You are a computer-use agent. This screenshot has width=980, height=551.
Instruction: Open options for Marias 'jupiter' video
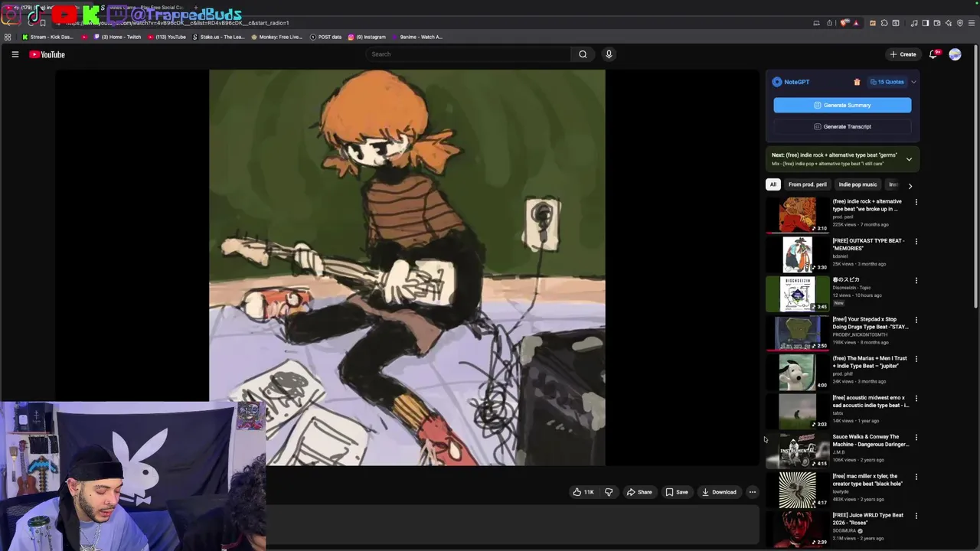pos(916,359)
